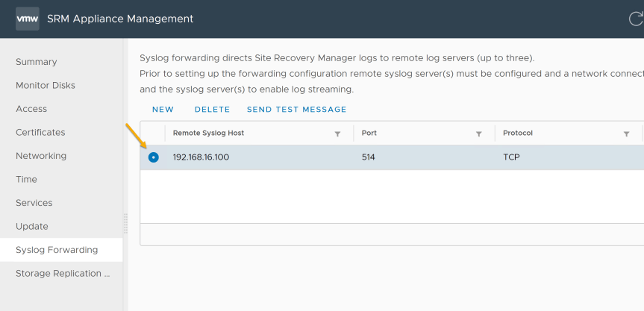Click the Port column header
This screenshot has width=644, height=311.
coord(369,133)
